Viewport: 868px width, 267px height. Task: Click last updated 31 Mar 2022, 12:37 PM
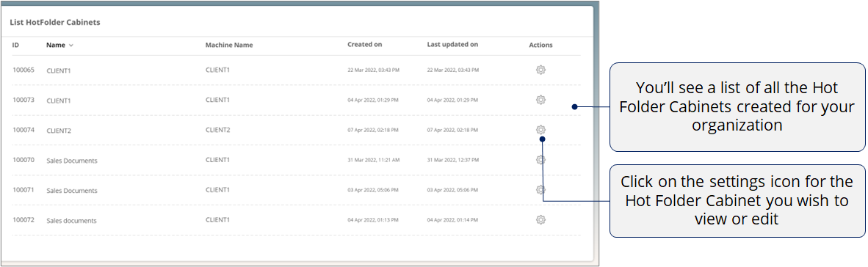point(453,161)
